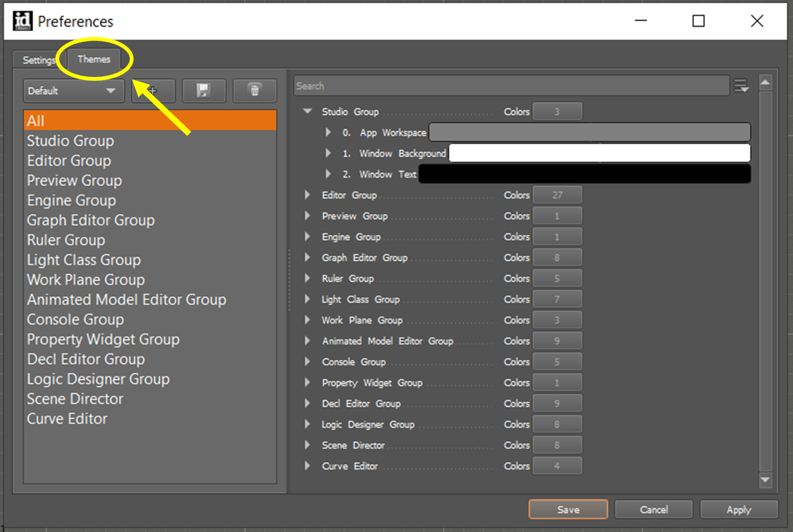Expand the Console Group section

tap(307, 362)
